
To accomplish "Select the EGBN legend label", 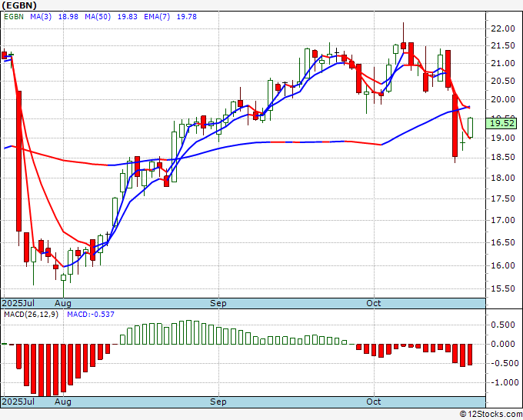I will (14, 17).
